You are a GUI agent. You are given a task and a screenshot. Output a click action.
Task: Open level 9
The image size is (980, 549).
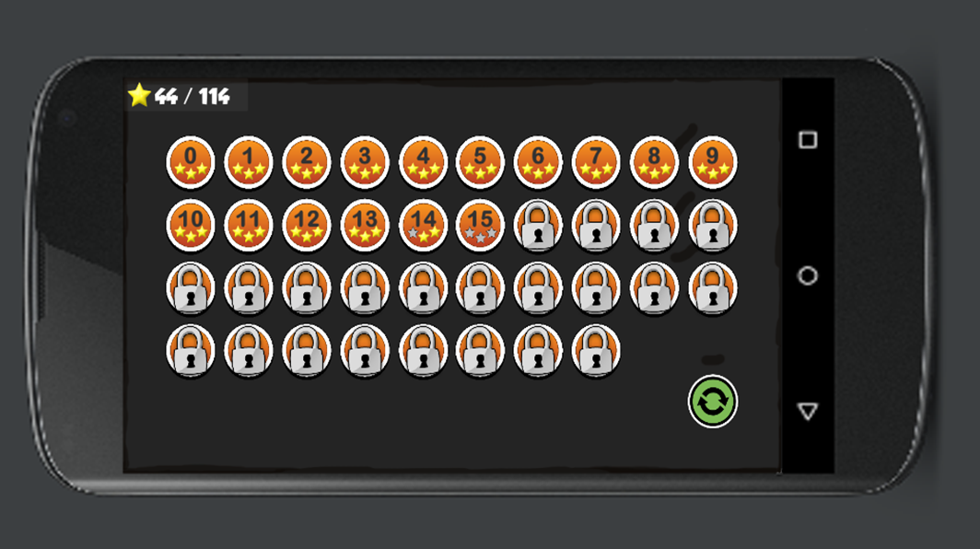(713, 162)
